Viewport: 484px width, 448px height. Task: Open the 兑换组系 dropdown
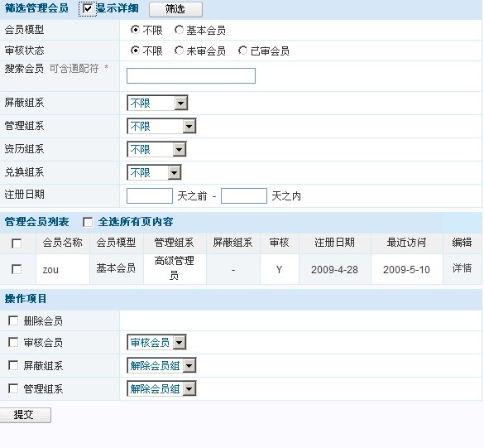point(154,172)
